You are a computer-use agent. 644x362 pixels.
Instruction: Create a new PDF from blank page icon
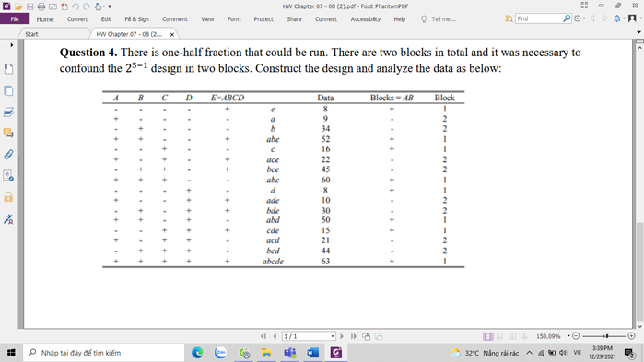pos(64,6)
